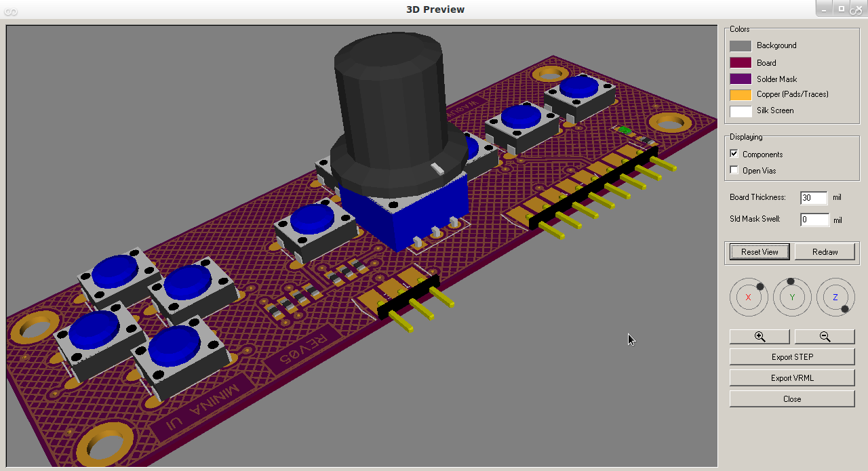Viewport: 868px width, 471px height.
Task: Select the Sld Mask Swell input field
Action: (813, 219)
